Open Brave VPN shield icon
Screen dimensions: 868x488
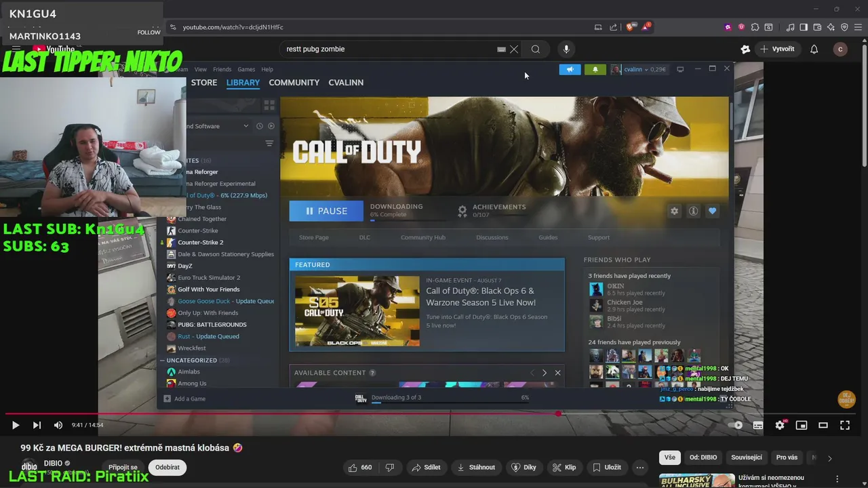pyautogui.click(x=844, y=27)
